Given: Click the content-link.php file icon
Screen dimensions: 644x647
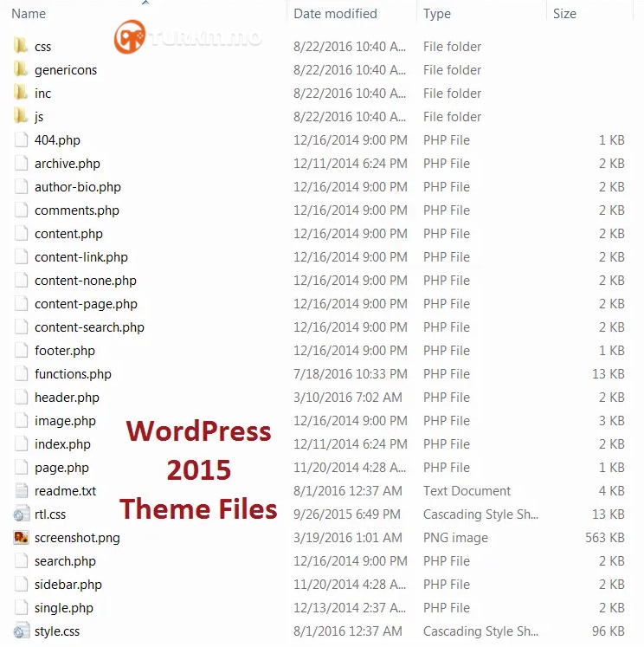Looking at the screenshot, I should 21,256.
